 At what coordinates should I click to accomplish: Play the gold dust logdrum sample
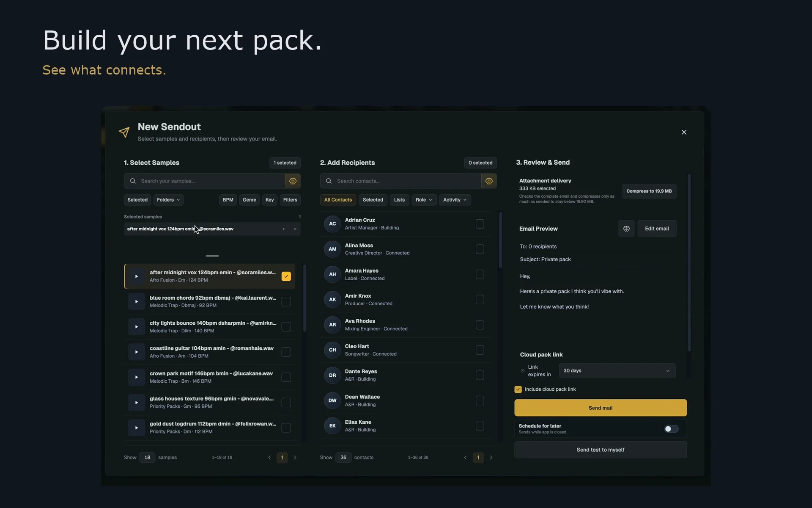(x=136, y=428)
